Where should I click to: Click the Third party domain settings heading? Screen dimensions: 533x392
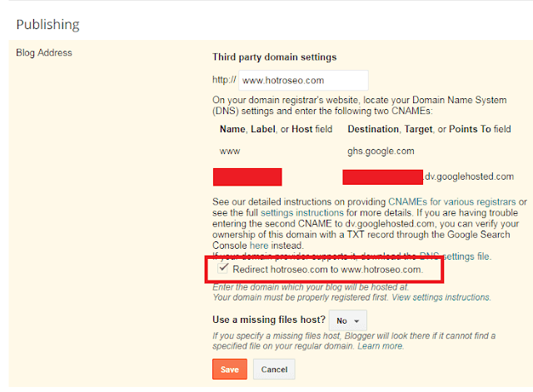[275, 57]
